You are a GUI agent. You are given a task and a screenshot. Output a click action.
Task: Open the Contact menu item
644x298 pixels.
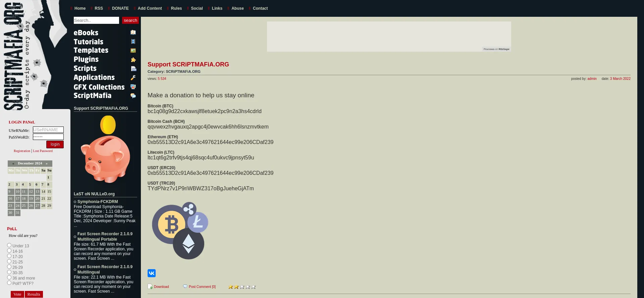pos(260,8)
